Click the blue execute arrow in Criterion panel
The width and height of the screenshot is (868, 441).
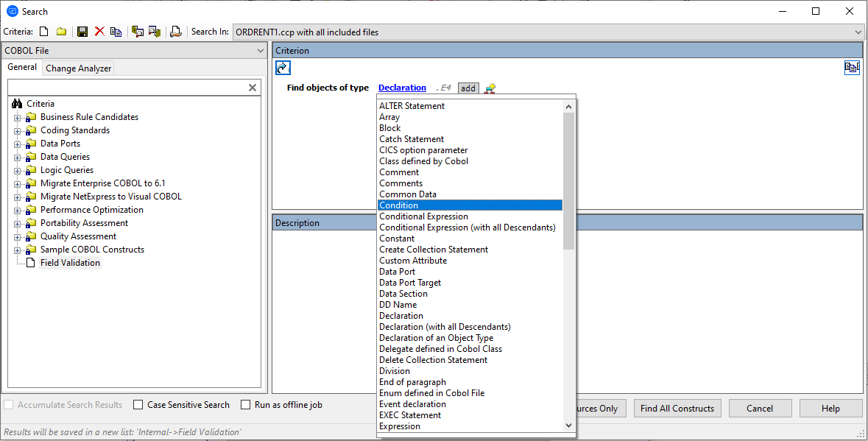[283, 67]
